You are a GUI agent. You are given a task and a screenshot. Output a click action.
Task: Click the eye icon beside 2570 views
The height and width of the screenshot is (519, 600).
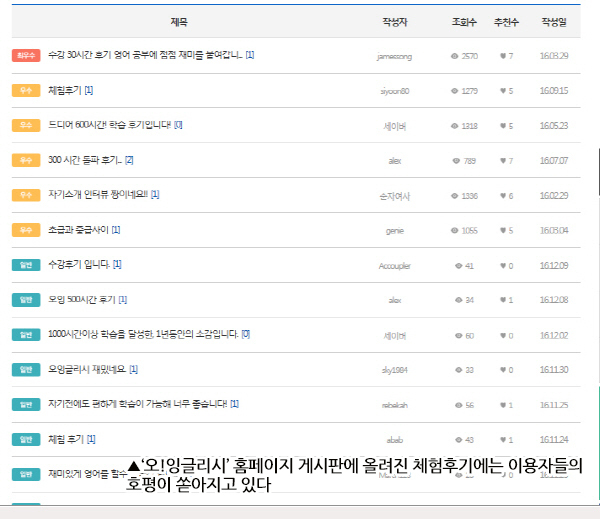(454, 56)
